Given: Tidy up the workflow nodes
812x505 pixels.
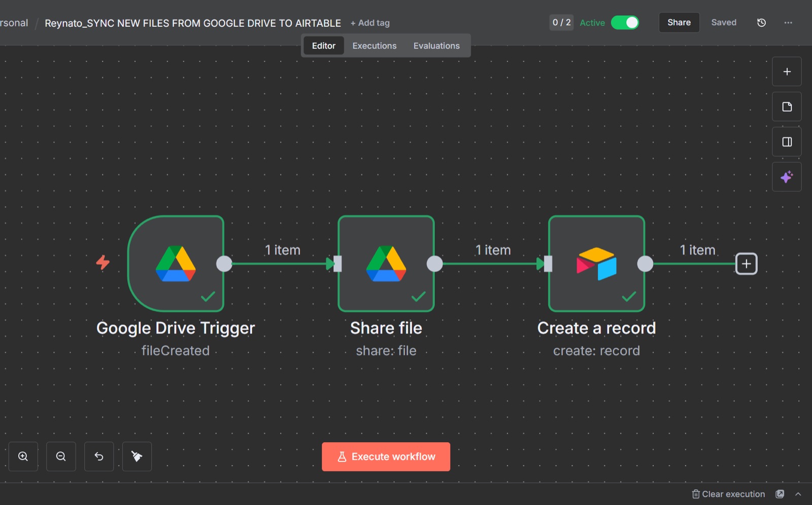Looking at the screenshot, I should (137, 456).
